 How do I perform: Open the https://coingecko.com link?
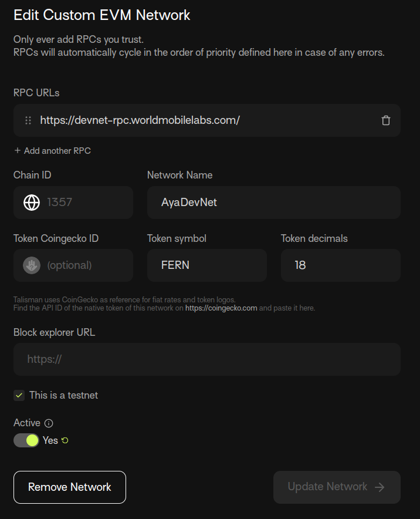coord(221,308)
